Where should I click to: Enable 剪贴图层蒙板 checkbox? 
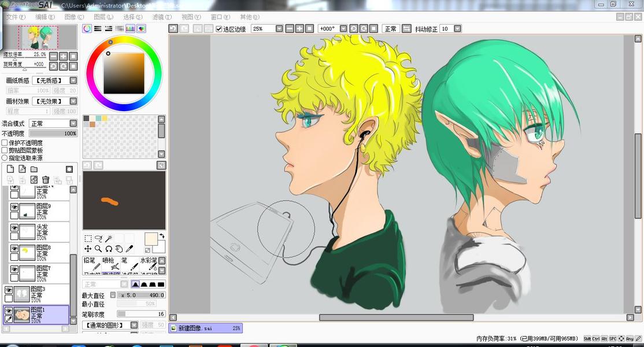point(5,150)
